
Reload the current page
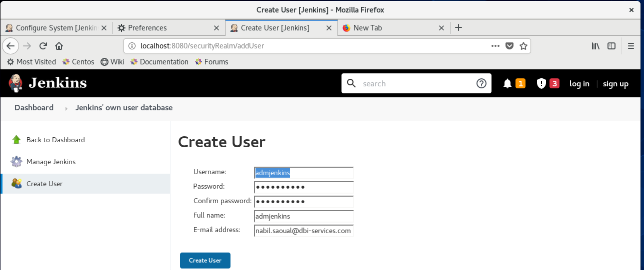(x=43, y=46)
